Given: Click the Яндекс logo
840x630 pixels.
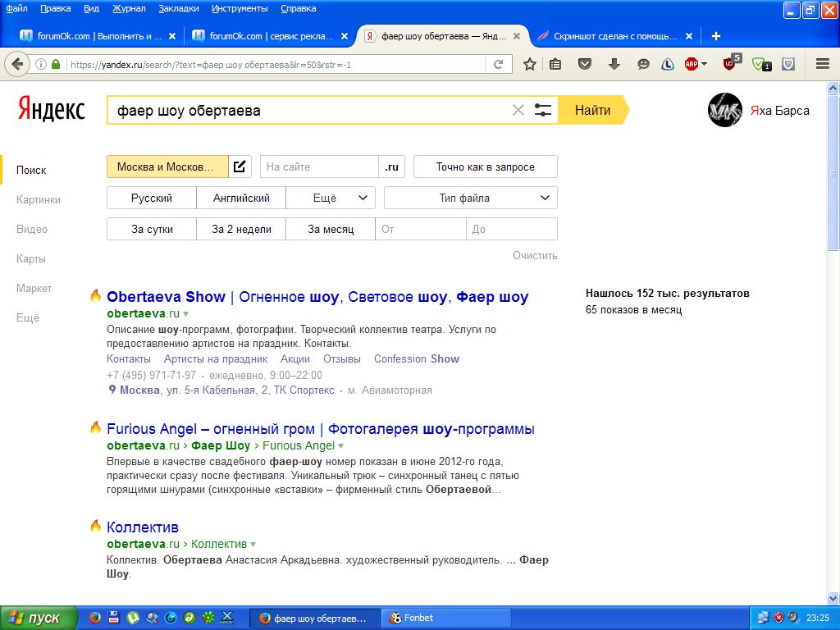Looking at the screenshot, I should [x=52, y=109].
